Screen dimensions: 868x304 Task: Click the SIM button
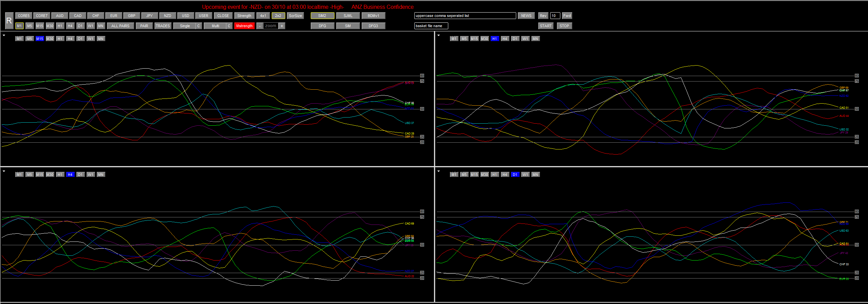(348, 26)
